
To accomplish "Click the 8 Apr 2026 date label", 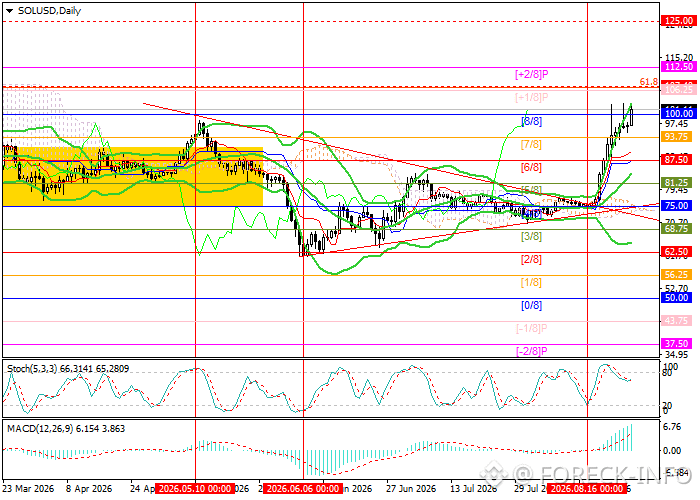I will click(x=89, y=488).
